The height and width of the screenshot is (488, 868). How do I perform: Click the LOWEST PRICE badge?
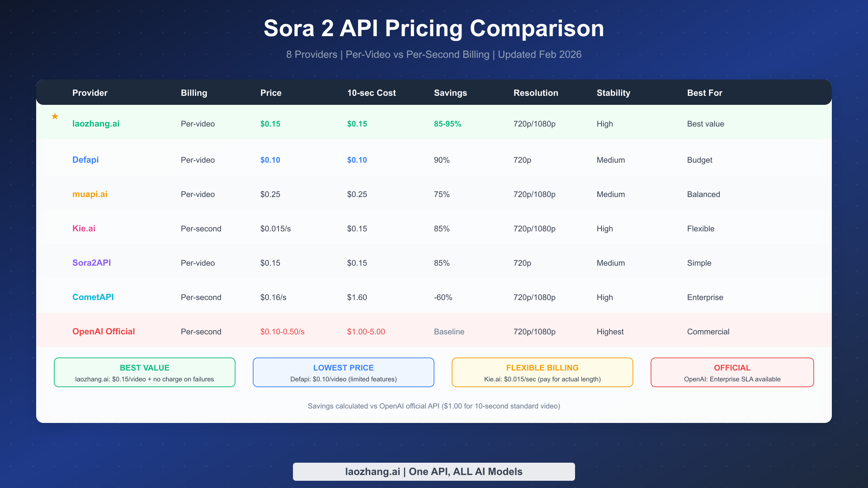click(343, 372)
